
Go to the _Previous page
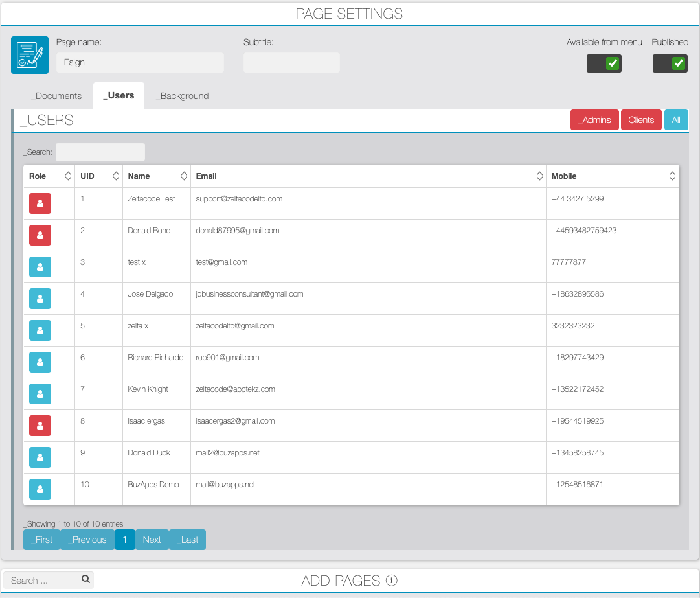click(87, 540)
